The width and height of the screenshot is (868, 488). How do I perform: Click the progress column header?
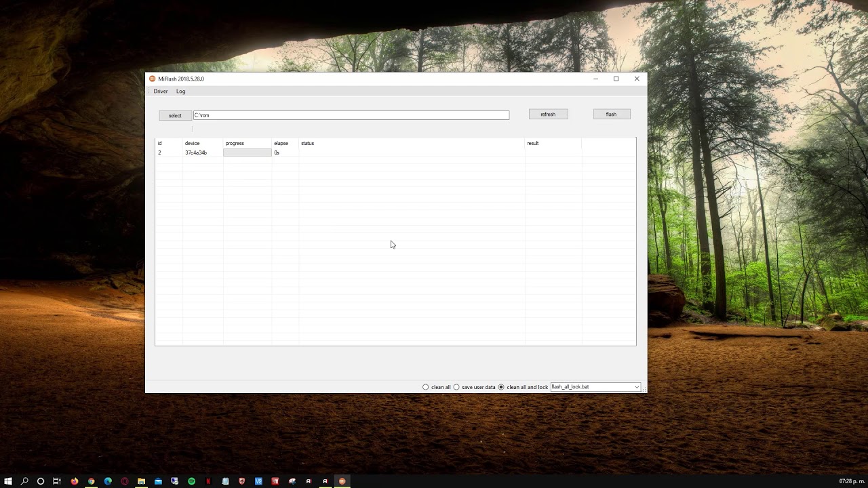coord(235,144)
